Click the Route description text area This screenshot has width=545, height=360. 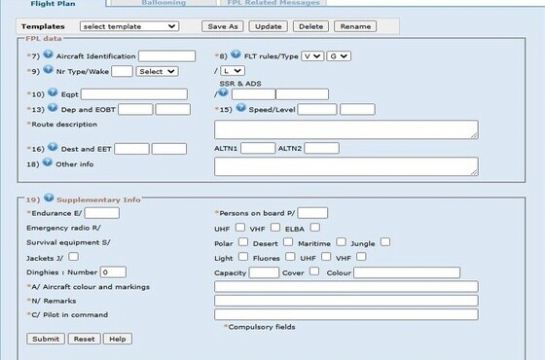(346, 130)
